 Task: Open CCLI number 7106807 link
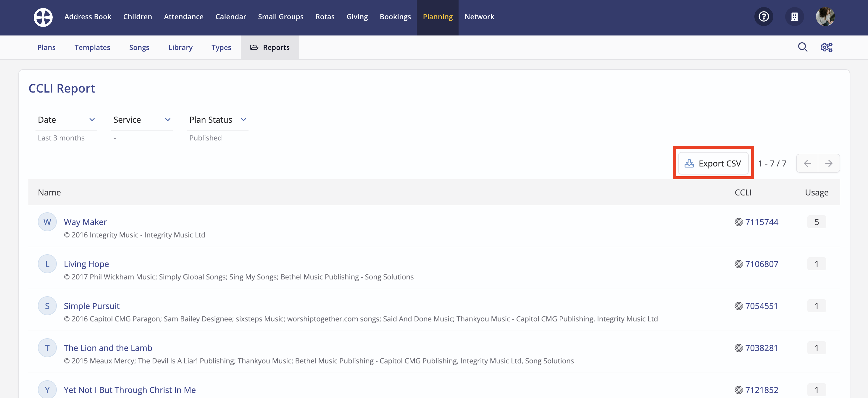761,264
